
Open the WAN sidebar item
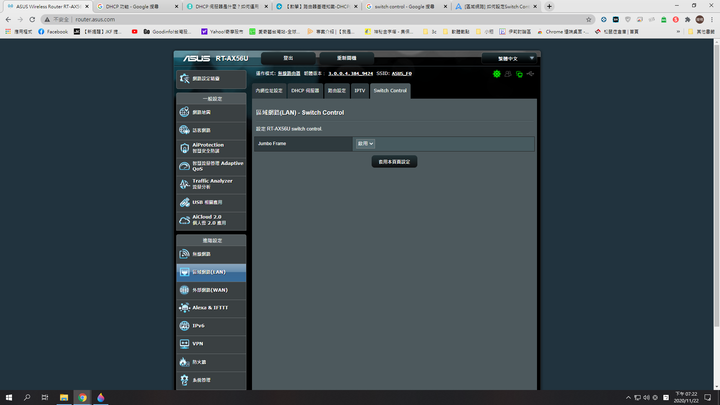pyautogui.click(x=211, y=290)
